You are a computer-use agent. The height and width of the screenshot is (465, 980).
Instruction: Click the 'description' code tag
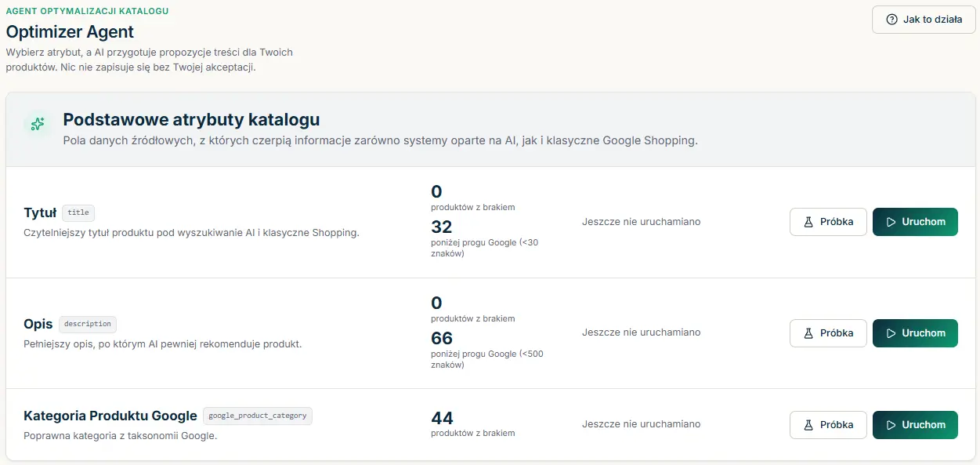click(x=88, y=324)
